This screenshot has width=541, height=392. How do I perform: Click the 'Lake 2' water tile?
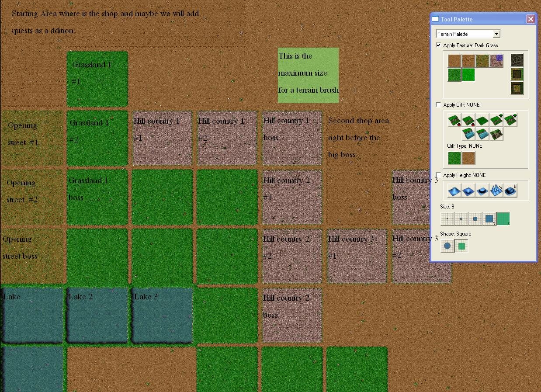97,315
